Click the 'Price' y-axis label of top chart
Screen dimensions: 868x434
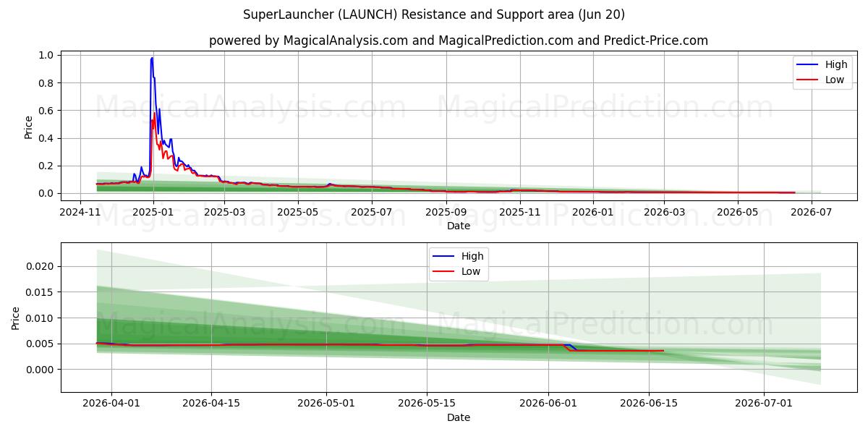[x=28, y=127]
